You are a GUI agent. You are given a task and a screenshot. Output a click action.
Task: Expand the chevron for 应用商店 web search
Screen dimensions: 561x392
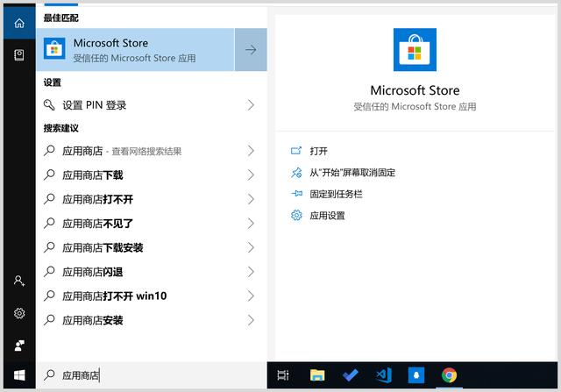[251, 151]
